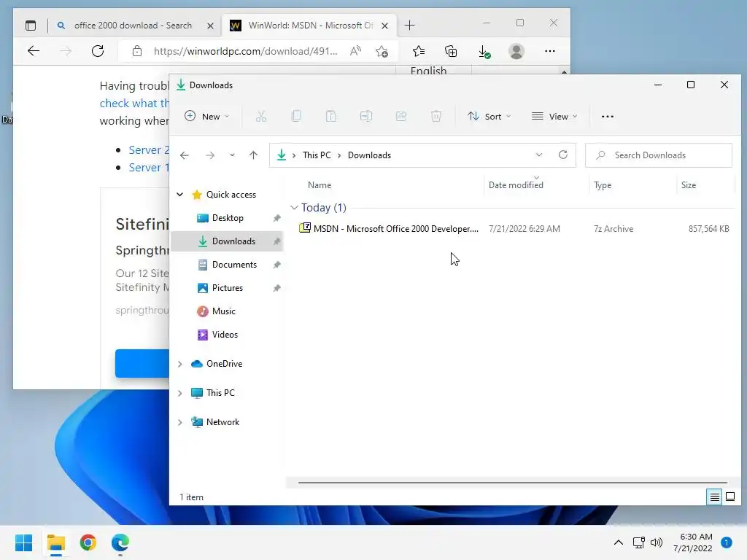
Task: Click the Copy icon in Explorer toolbar
Action: coord(296,116)
